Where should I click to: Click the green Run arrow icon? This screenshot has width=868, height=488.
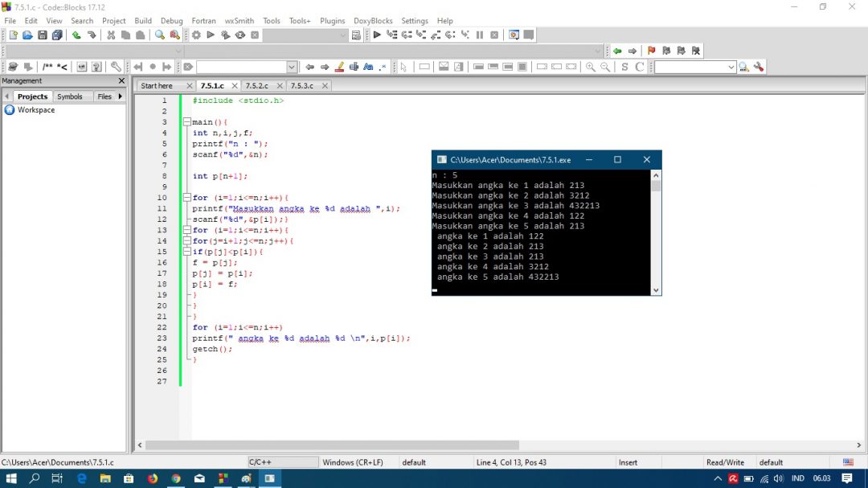pyautogui.click(x=211, y=35)
